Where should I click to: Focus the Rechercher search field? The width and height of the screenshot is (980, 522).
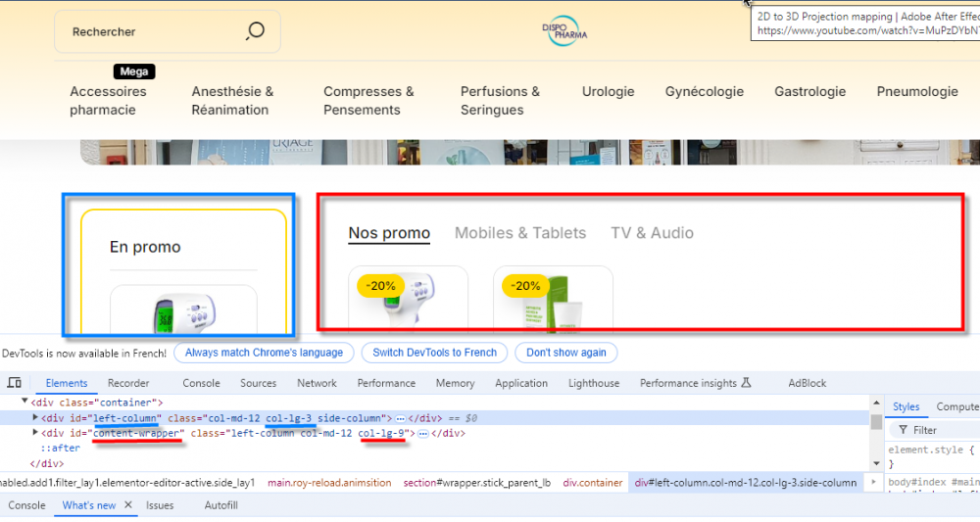167,31
